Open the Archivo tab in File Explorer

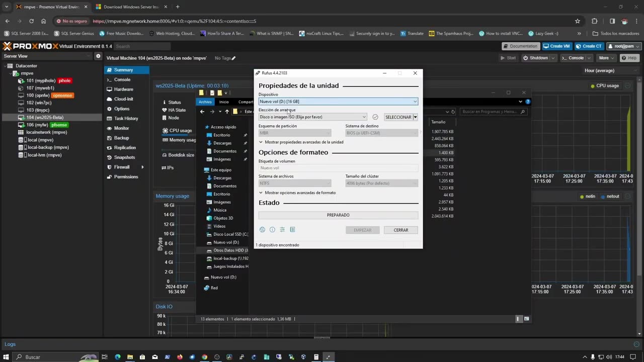[x=205, y=102]
